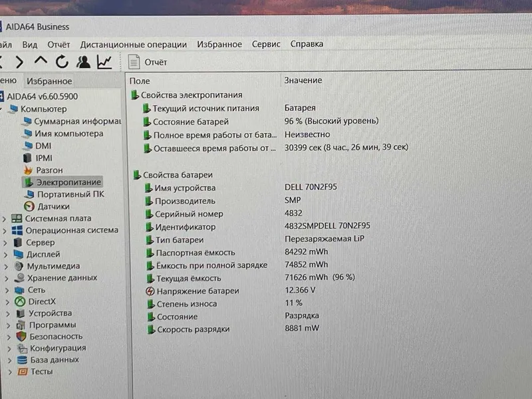Select Датчики sensor item in tree
The width and height of the screenshot is (532, 399).
point(47,206)
